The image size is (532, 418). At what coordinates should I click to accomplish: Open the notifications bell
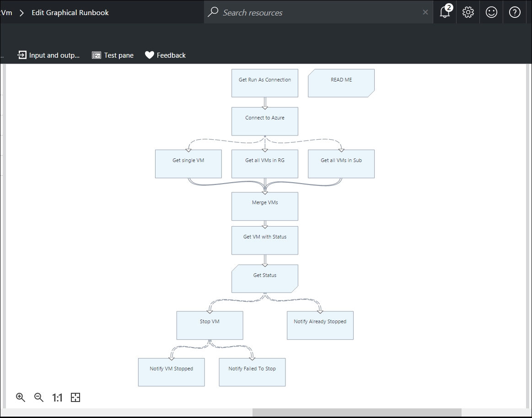[x=445, y=12]
